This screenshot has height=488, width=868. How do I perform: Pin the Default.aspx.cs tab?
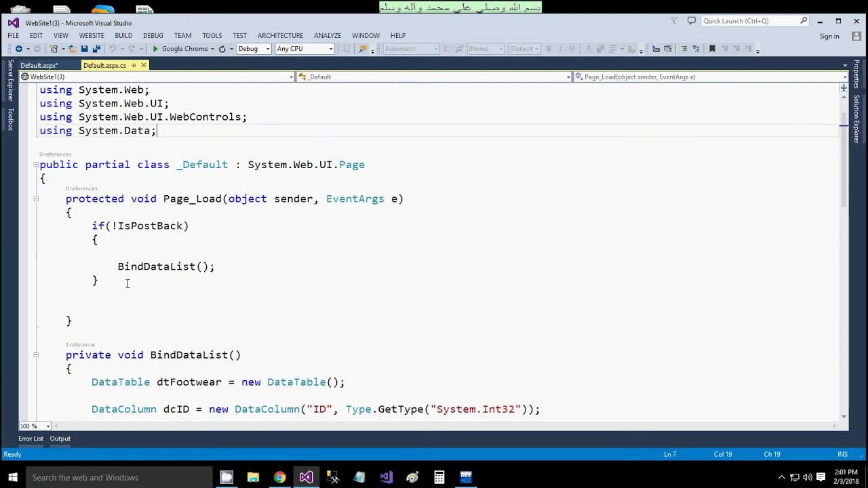click(134, 65)
